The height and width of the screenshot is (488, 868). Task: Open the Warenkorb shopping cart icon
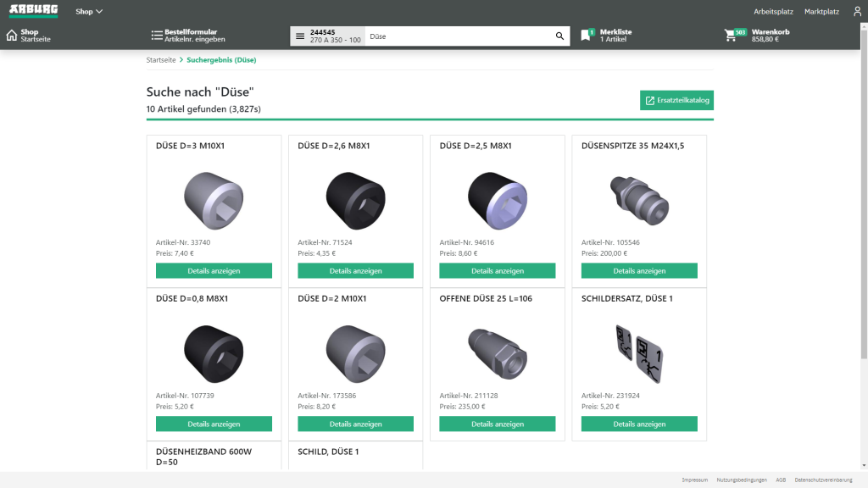click(x=729, y=36)
